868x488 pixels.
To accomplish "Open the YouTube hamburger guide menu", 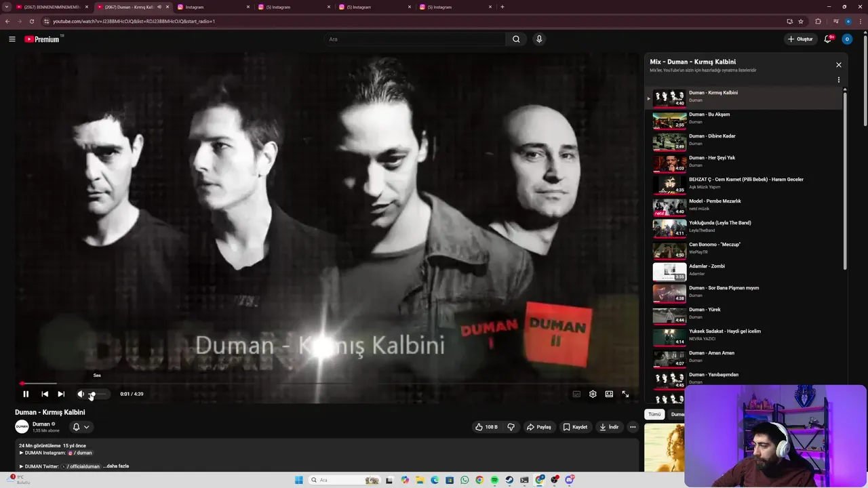I will pyautogui.click(x=12, y=39).
